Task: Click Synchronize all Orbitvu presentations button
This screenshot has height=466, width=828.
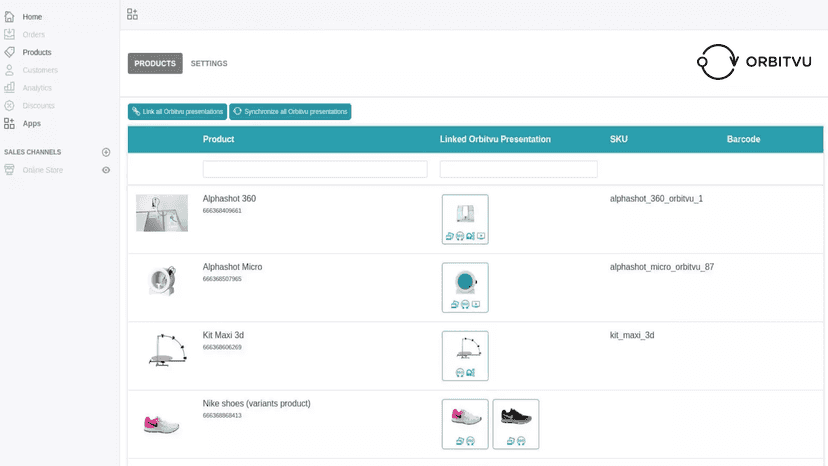Action: [290, 111]
